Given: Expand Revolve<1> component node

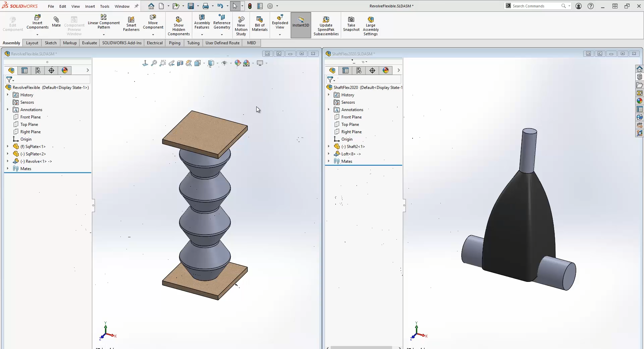Looking at the screenshot, I should point(8,161).
